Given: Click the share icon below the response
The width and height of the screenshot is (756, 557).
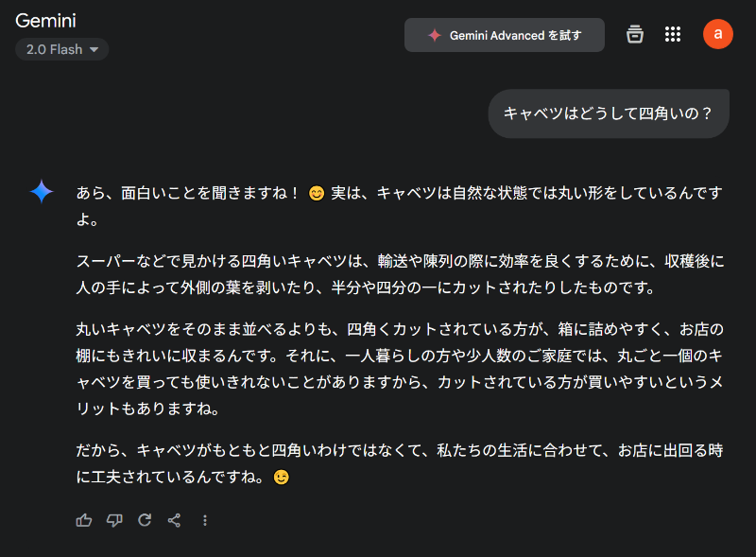Looking at the screenshot, I should [174, 520].
